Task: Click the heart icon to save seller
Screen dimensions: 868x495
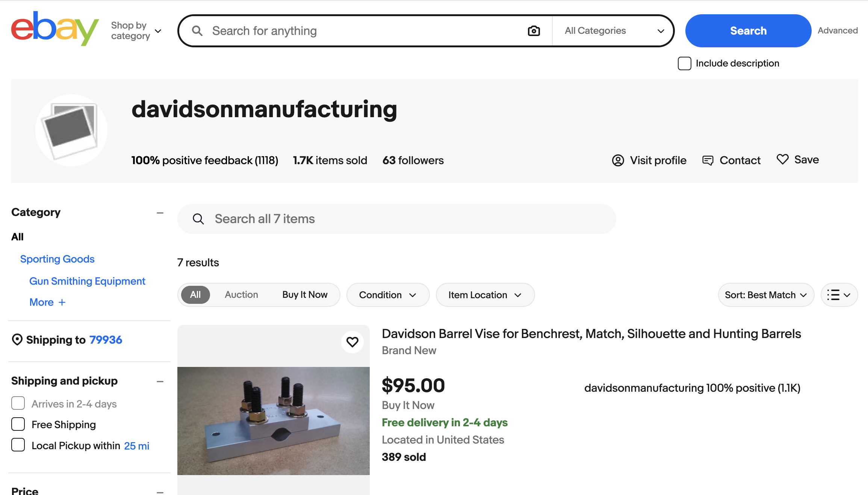Action: [783, 160]
